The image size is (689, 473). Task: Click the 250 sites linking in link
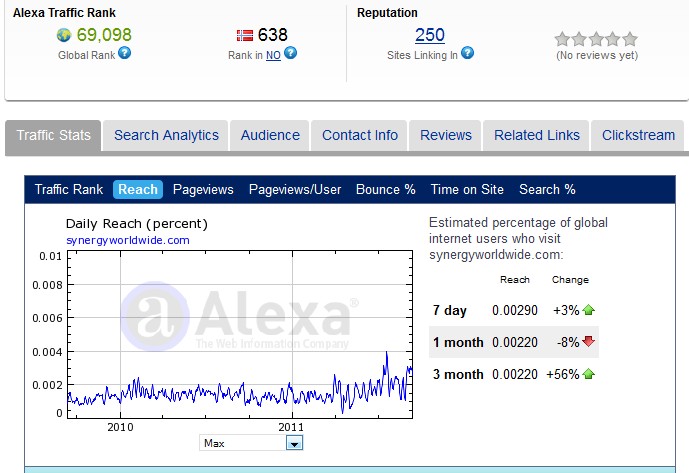click(x=430, y=35)
